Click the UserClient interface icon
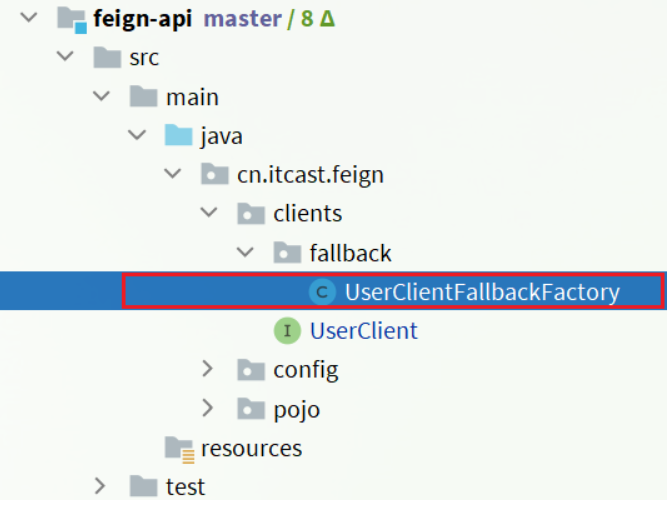The height and width of the screenshot is (512, 672). click(x=287, y=331)
